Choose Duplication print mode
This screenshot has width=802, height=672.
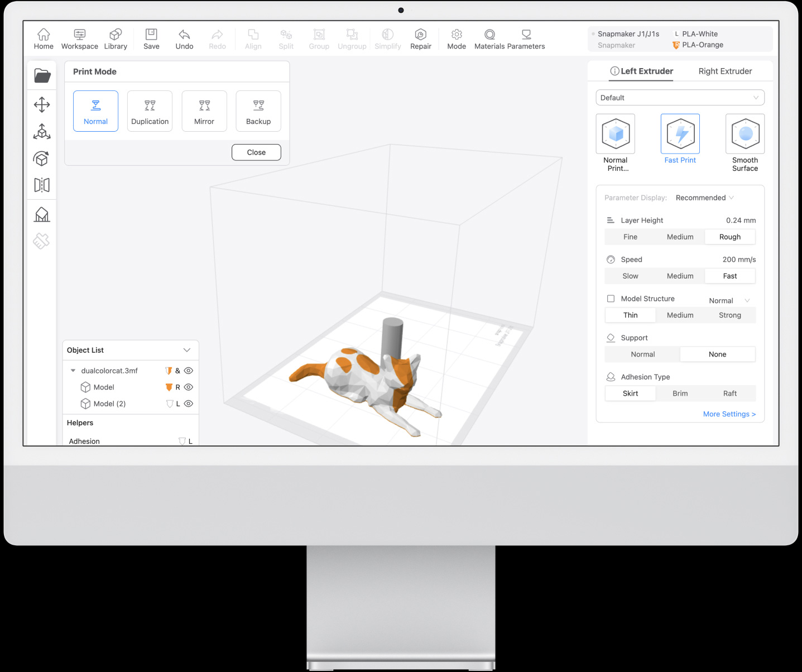coord(150,111)
